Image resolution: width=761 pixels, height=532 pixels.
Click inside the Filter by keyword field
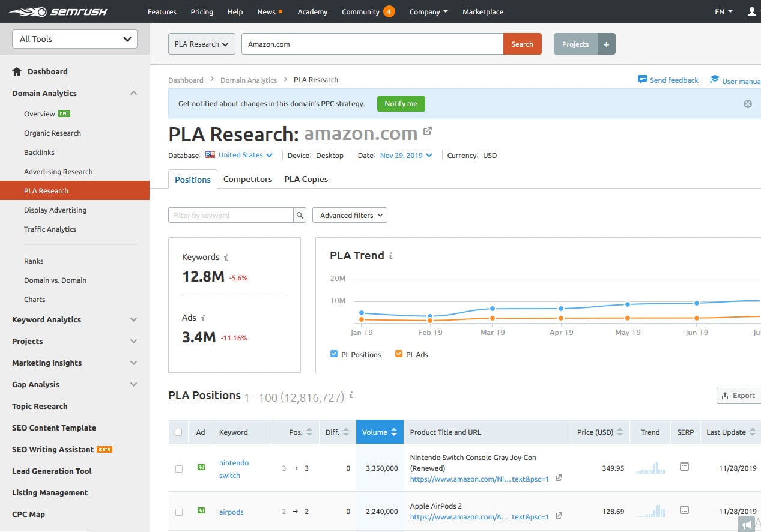tap(231, 214)
